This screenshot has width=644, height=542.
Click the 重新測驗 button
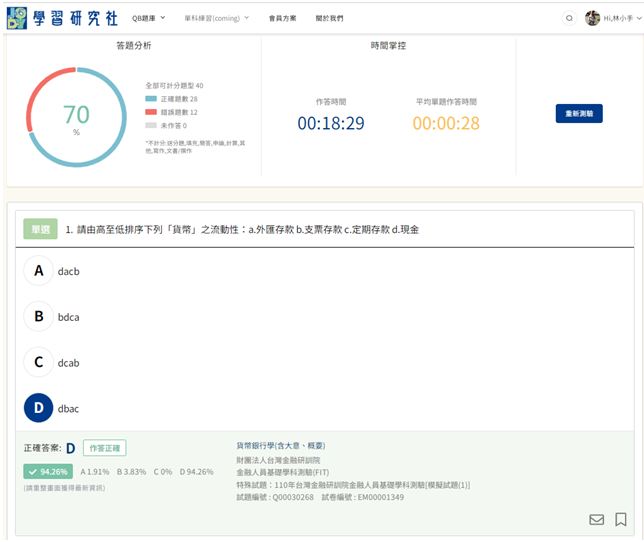pos(578,114)
